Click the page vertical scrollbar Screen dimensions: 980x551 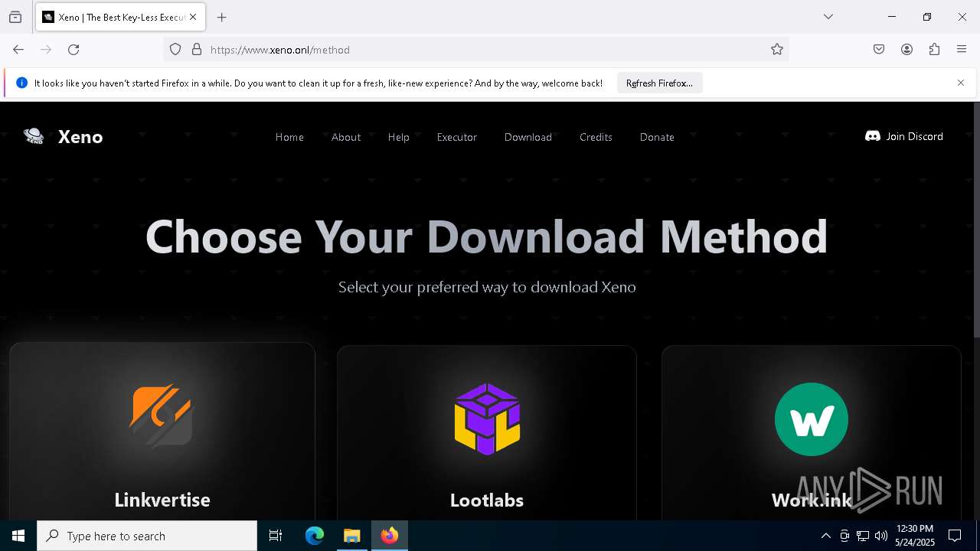pos(975,220)
